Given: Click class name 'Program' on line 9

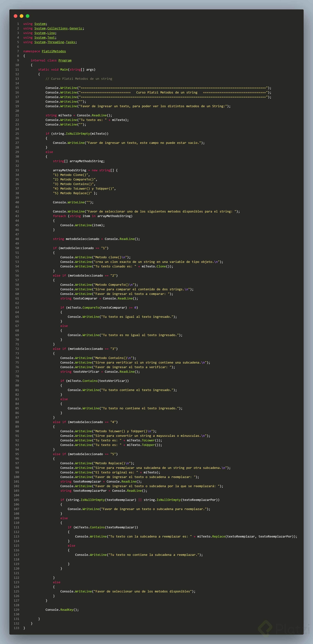Looking at the screenshot, I should tap(65, 60).
